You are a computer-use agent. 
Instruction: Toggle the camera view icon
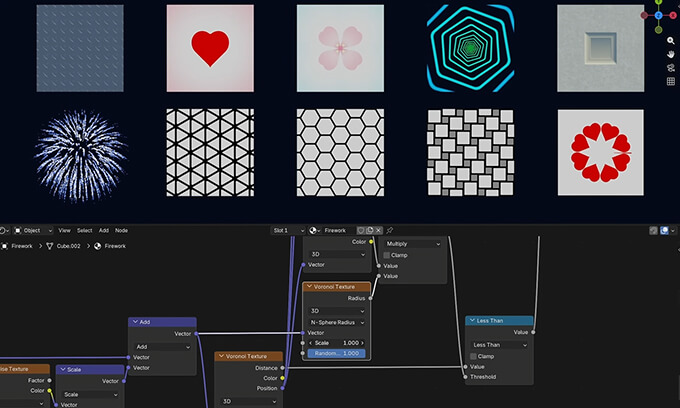tap(671, 67)
